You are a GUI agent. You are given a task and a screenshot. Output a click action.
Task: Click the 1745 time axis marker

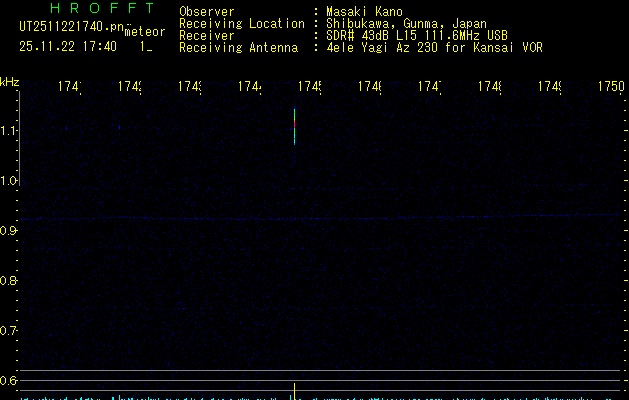pos(309,88)
